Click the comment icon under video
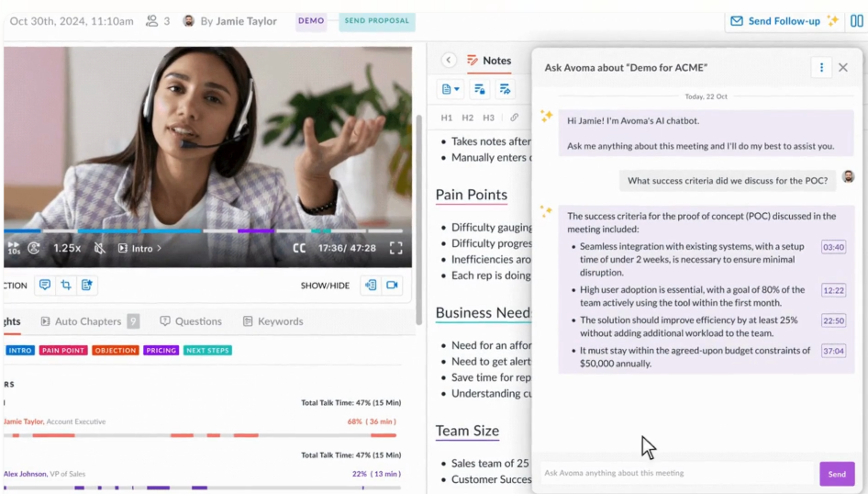 [x=45, y=285]
